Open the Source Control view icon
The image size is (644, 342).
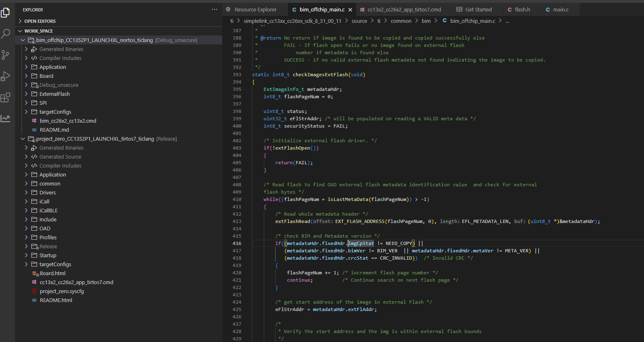click(6, 55)
